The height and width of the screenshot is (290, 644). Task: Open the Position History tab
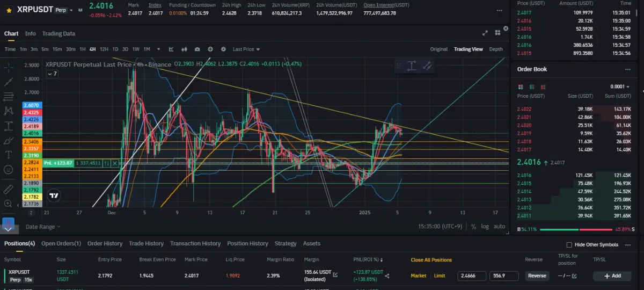click(x=247, y=243)
